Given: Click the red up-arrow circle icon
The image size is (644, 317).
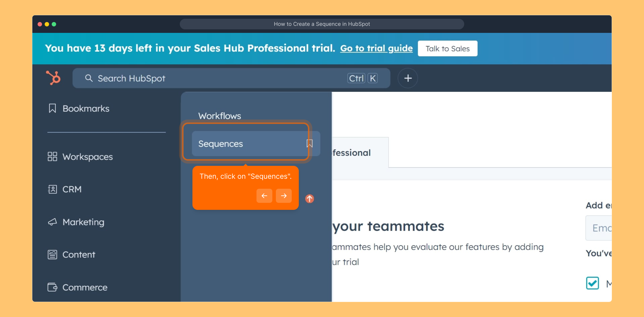Looking at the screenshot, I should click(x=309, y=199).
